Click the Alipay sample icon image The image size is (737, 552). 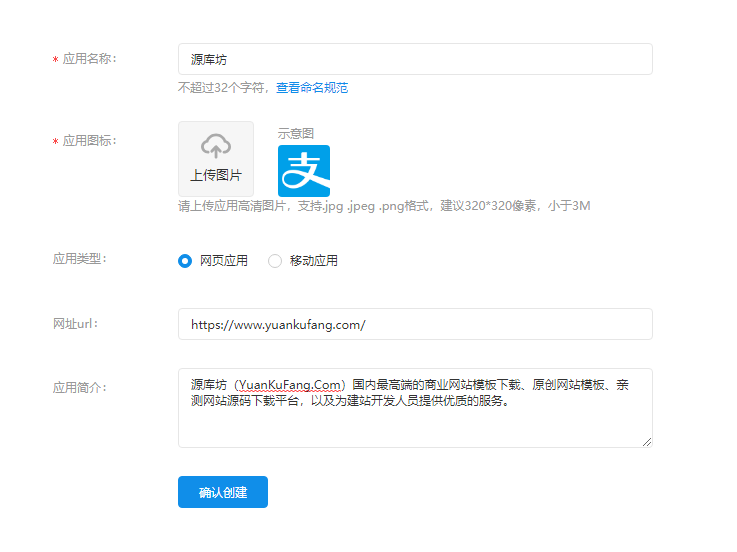[x=304, y=171]
